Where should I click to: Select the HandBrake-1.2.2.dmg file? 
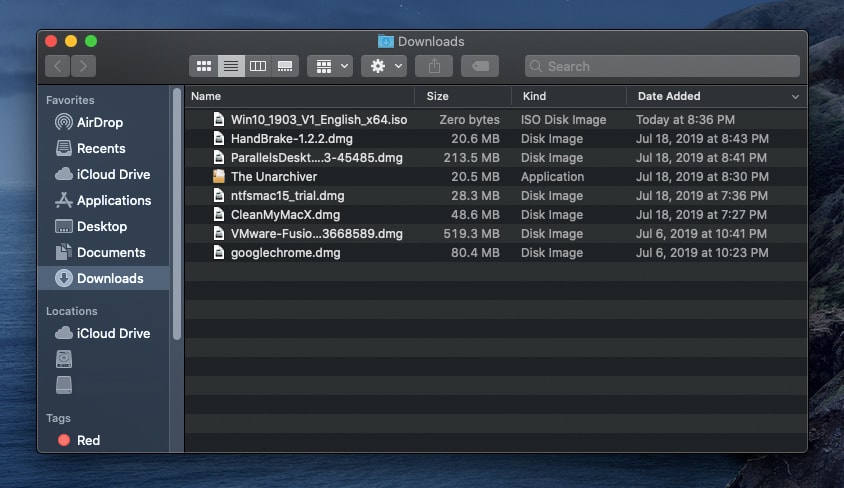[291, 139]
